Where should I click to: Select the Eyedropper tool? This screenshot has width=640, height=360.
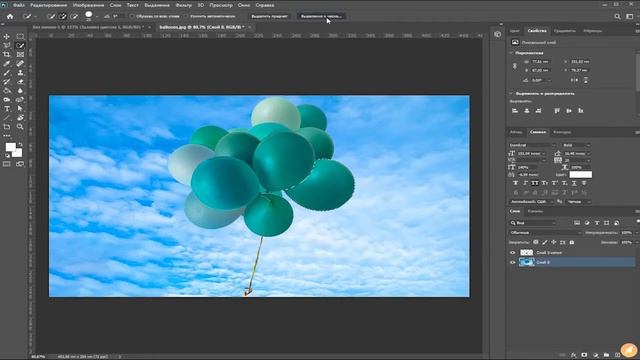pos(7,63)
